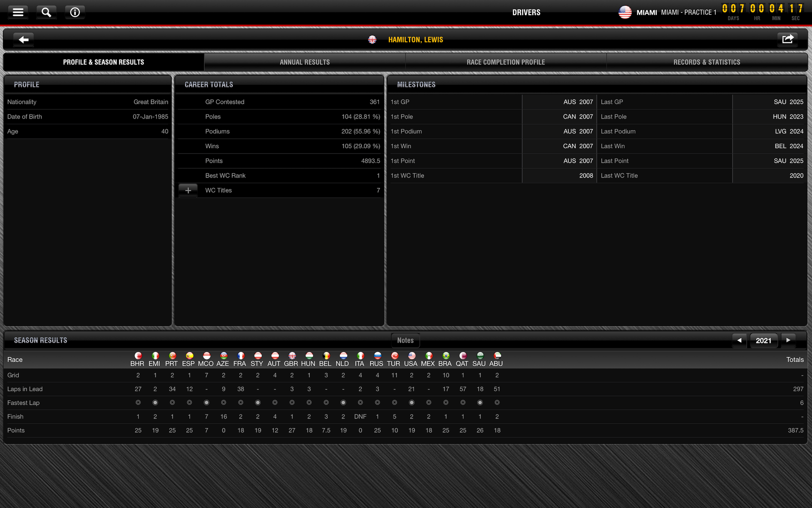This screenshot has height=508, width=812.
Task: Click the Poles value 104 (28.81 %)
Action: tap(361, 117)
